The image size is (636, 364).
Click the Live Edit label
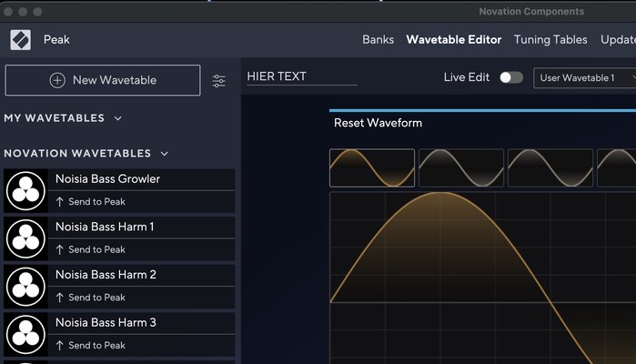467,77
